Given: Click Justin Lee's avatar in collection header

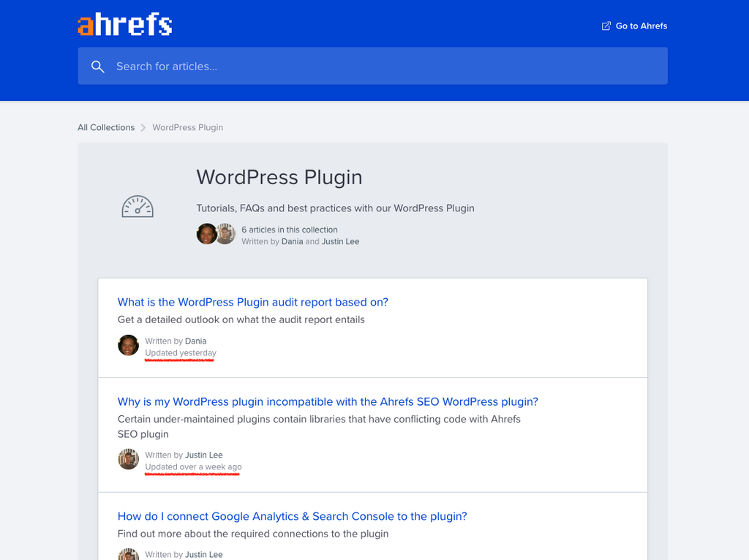Looking at the screenshot, I should pyautogui.click(x=225, y=234).
